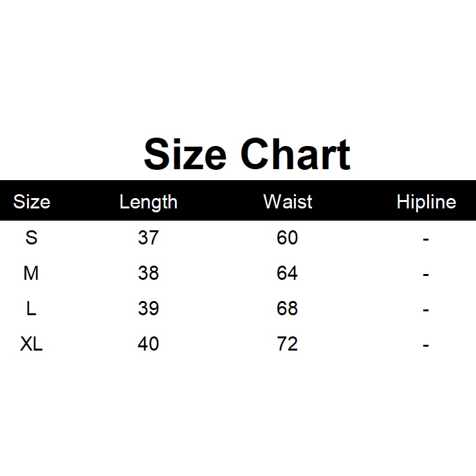Click the XL size row label

coord(32,344)
